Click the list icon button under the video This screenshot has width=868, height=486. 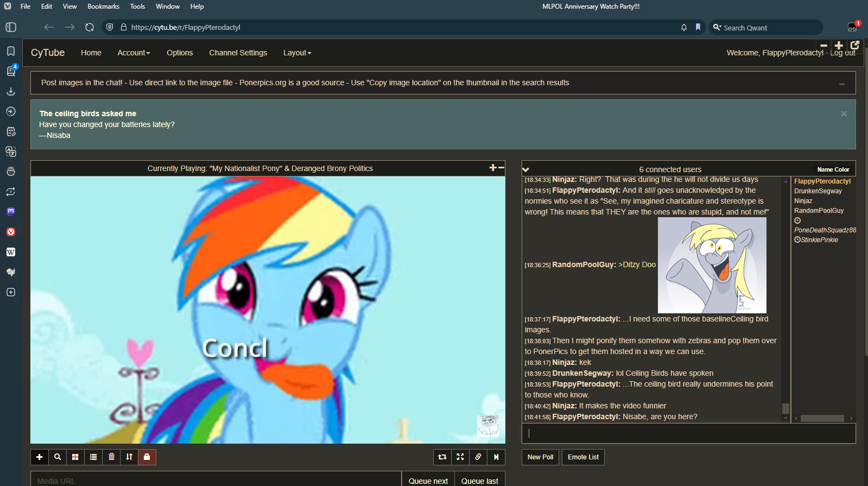(x=93, y=457)
